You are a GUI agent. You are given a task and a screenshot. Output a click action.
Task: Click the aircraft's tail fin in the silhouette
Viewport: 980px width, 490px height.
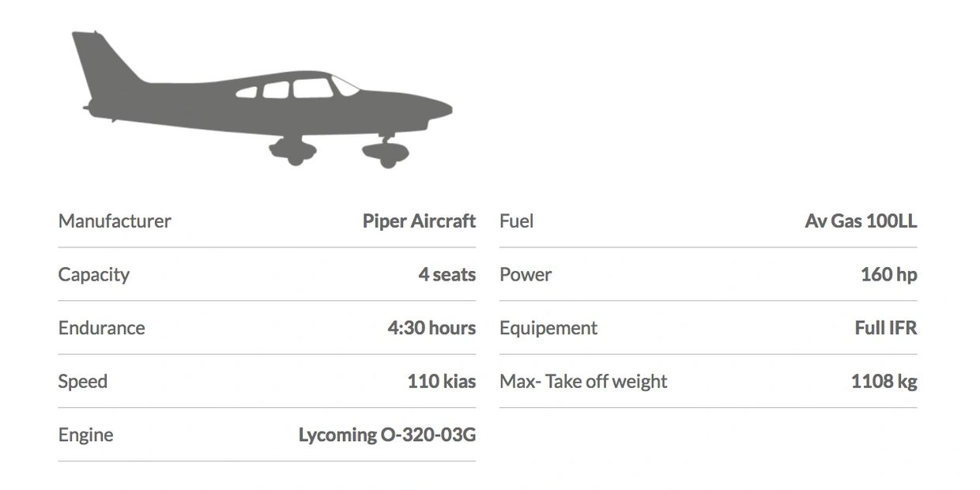click(99, 59)
